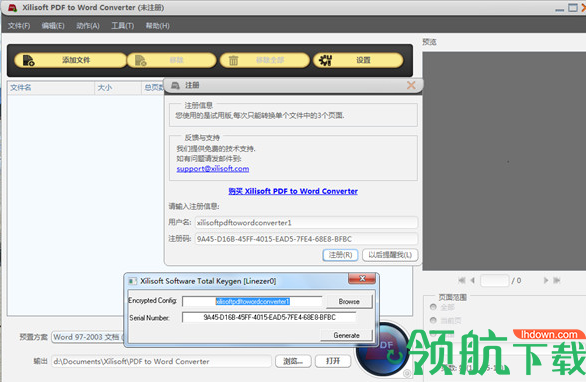Click the support@xilisoft.com email link
Viewport: 586px width, 382px height.
click(213, 169)
